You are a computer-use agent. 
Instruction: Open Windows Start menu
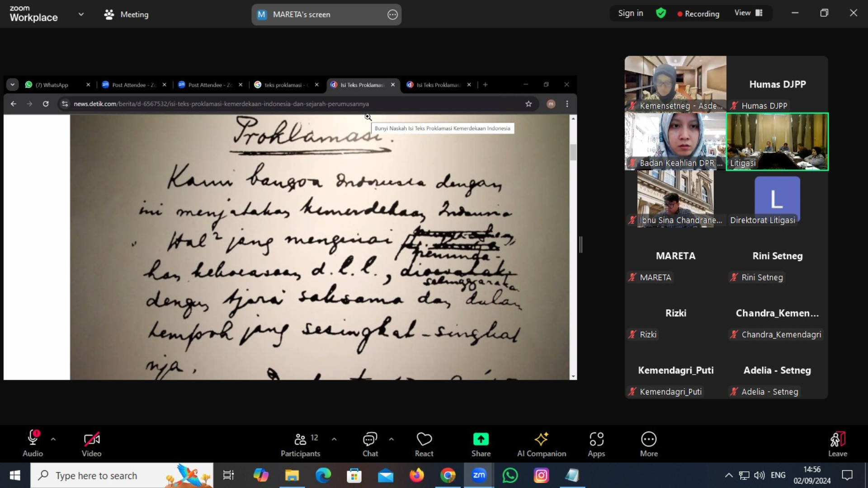15,475
